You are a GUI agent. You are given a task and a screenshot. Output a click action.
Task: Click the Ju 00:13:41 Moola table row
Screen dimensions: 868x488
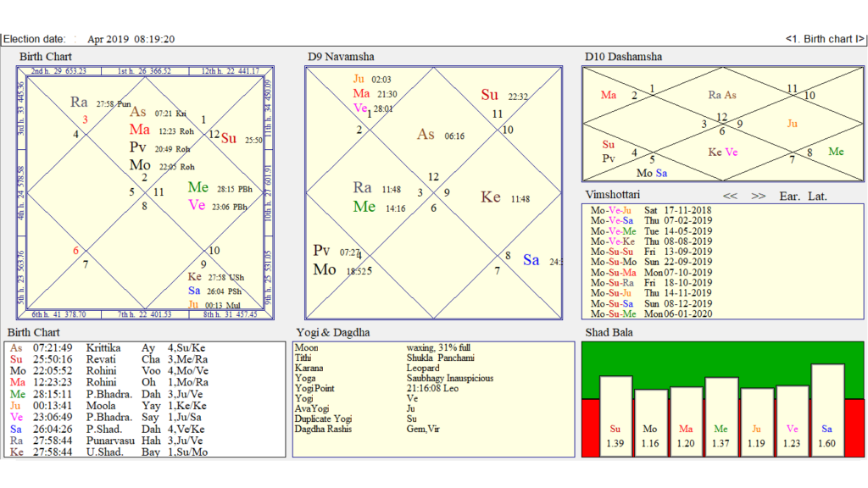click(108, 406)
